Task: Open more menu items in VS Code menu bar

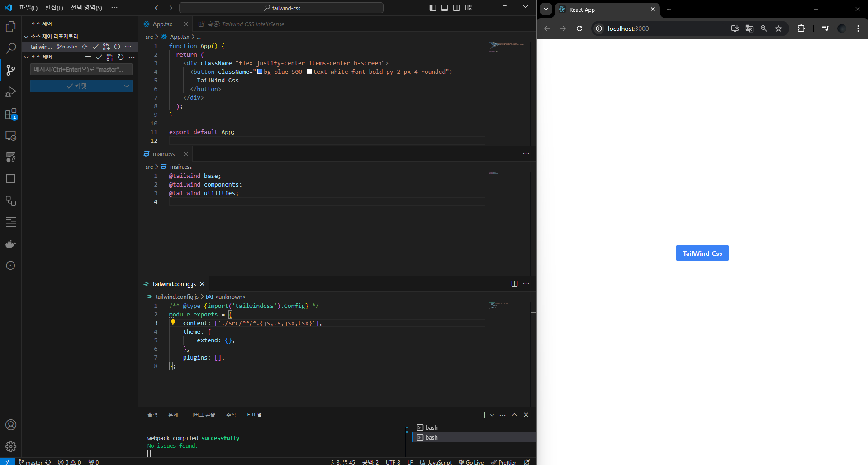Action: click(x=114, y=8)
